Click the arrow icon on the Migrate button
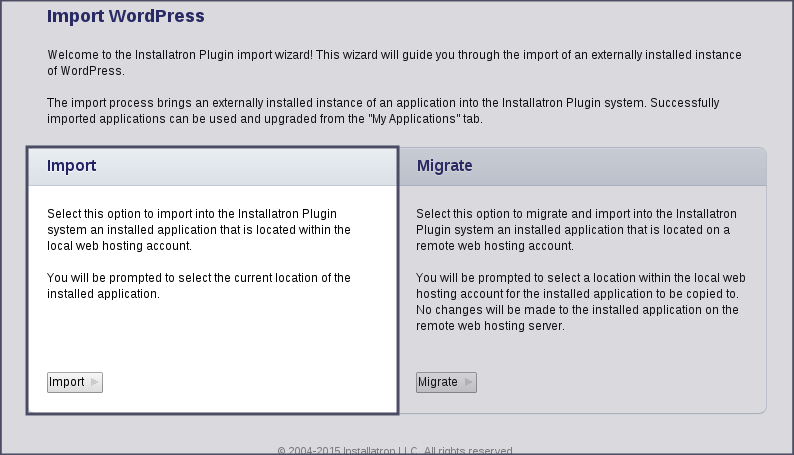 tap(468, 382)
